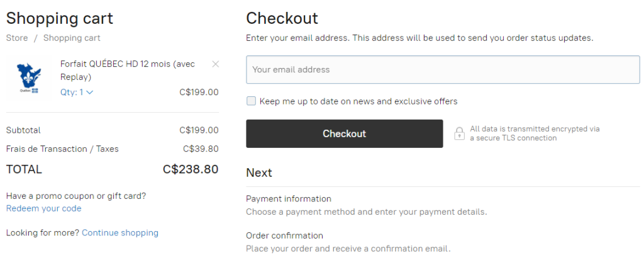Remove the Forfait QUÉBEC item from cart
This screenshot has height=260, width=644.
[216, 64]
